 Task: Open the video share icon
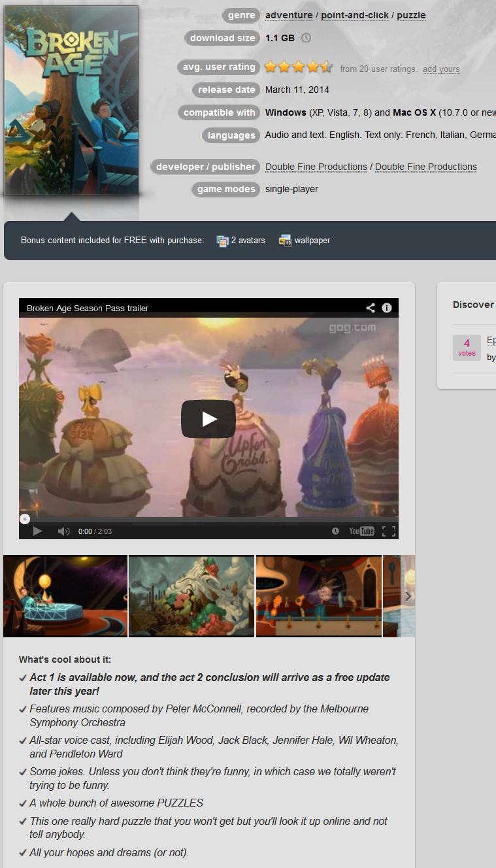pos(371,308)
